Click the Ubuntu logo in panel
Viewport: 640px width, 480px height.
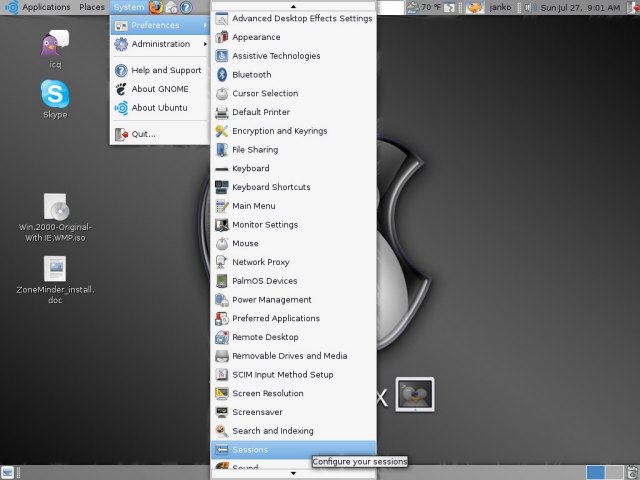tap(11, 7)
